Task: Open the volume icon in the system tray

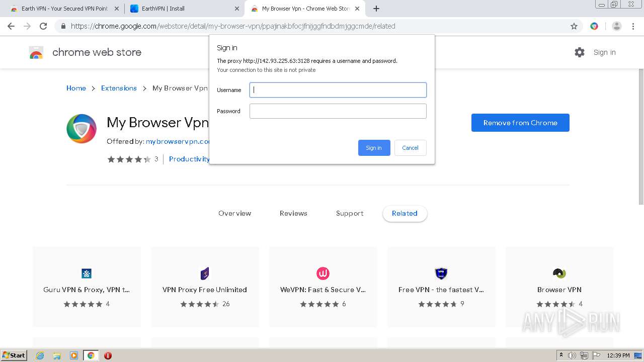Action: pyautogui.click(x=572, y=355)
